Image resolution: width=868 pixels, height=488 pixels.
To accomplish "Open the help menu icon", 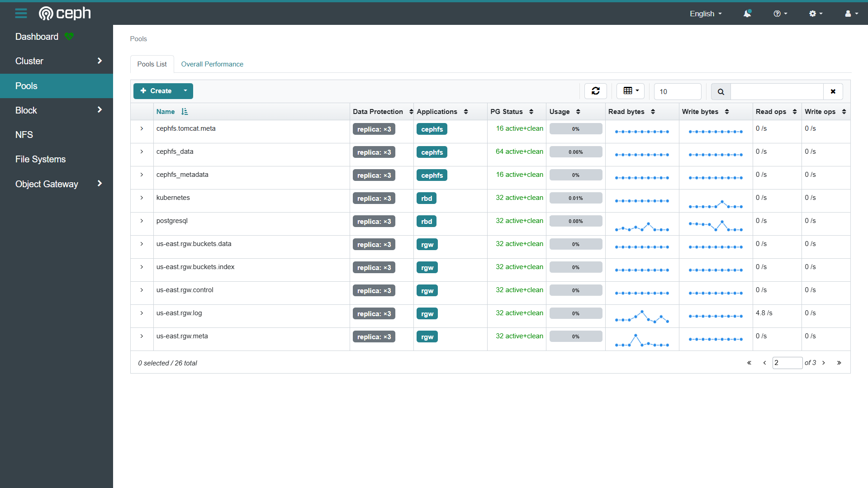I will (x=780, y=14).
